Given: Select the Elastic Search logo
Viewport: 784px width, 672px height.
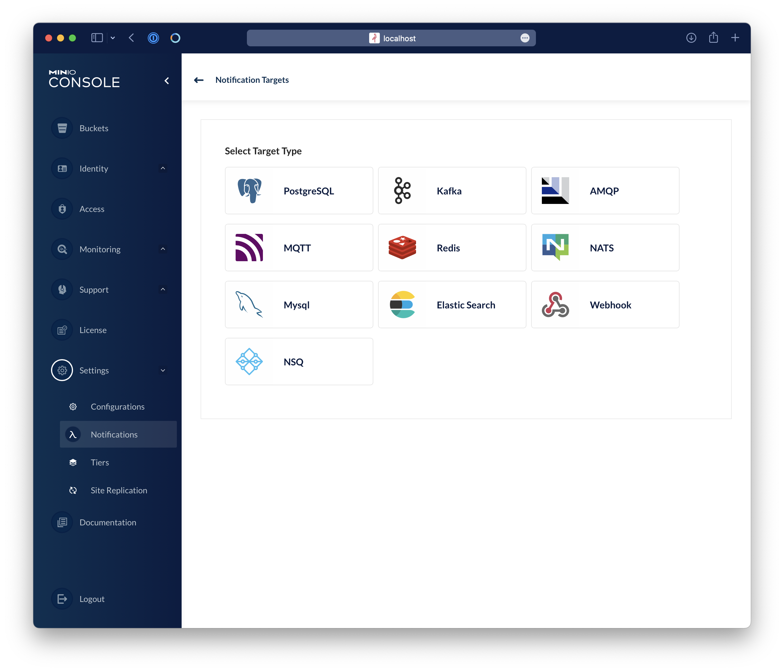Looking at the screenshot, I should tap(402, 305).
